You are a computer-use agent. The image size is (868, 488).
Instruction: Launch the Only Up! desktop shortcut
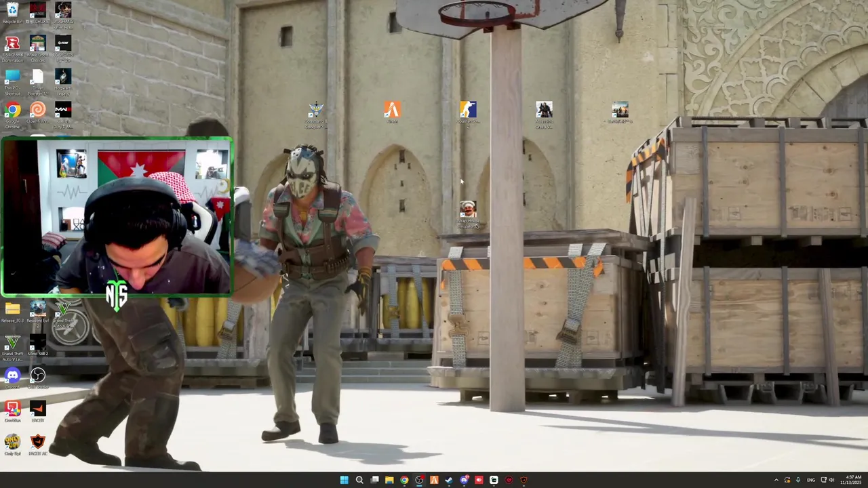coord(12,444)
